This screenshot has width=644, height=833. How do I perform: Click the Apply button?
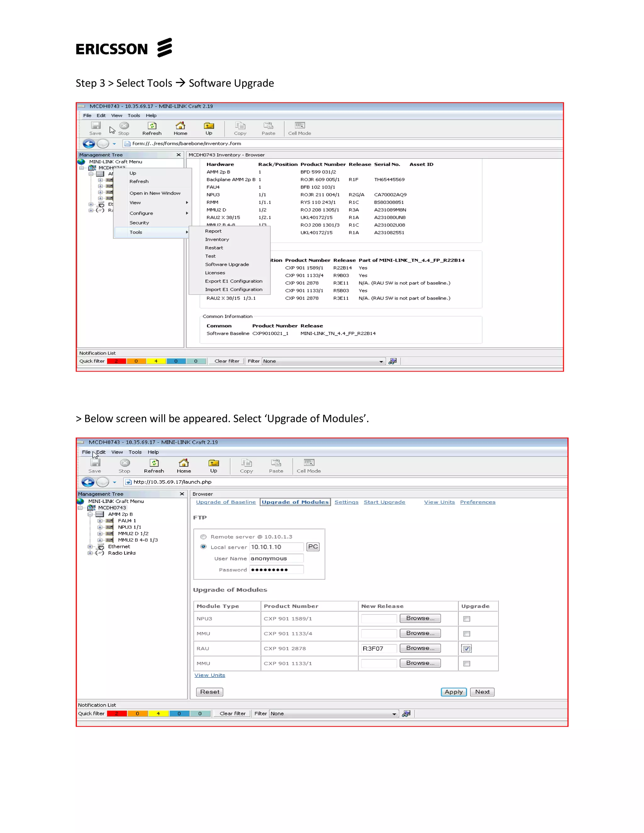coord(454,692)
